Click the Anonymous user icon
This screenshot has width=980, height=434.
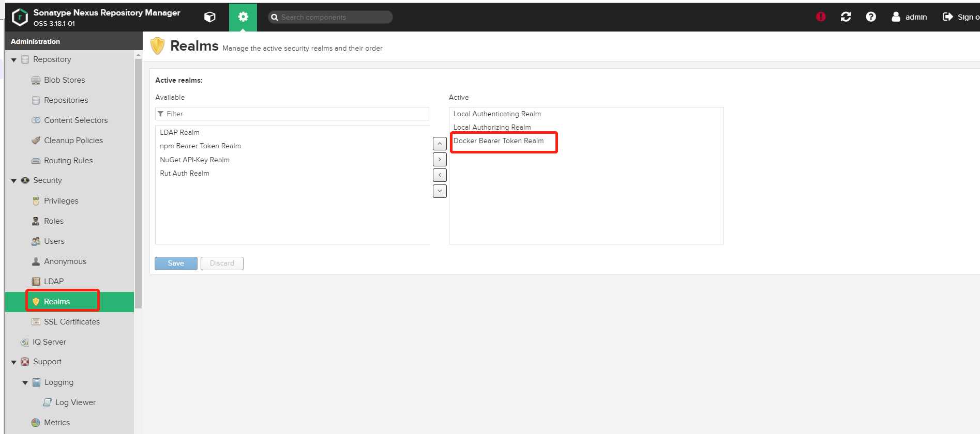[36, 261]
